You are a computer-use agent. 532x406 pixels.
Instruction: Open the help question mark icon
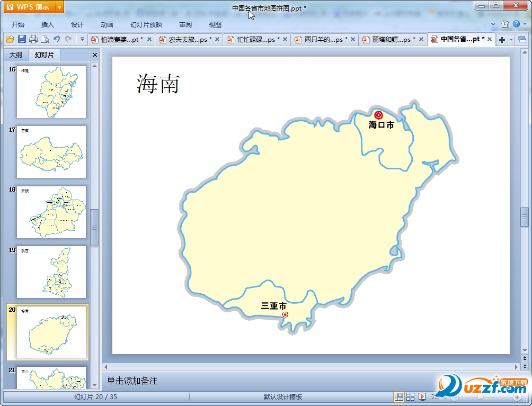(x=517, y=24)
